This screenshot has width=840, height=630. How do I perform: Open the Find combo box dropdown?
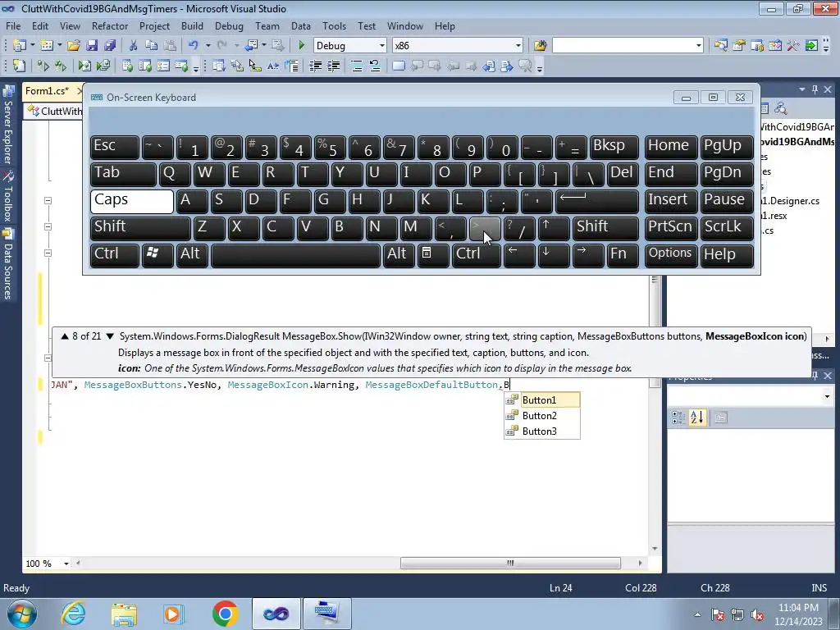coord(699,46)
